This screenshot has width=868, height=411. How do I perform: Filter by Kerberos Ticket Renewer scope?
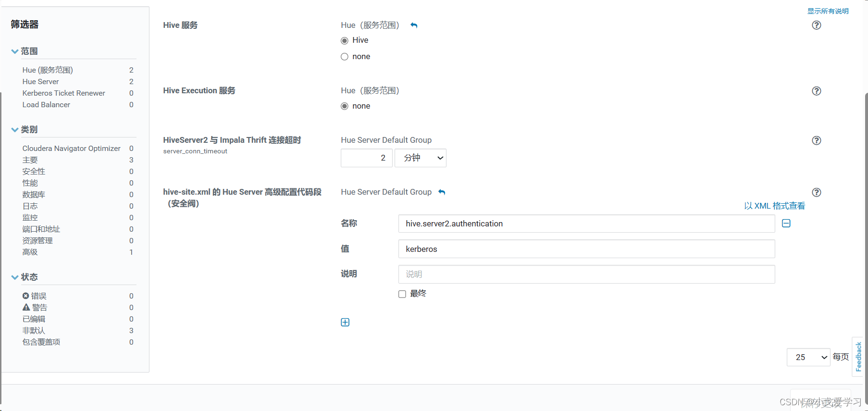pos(63,93)
